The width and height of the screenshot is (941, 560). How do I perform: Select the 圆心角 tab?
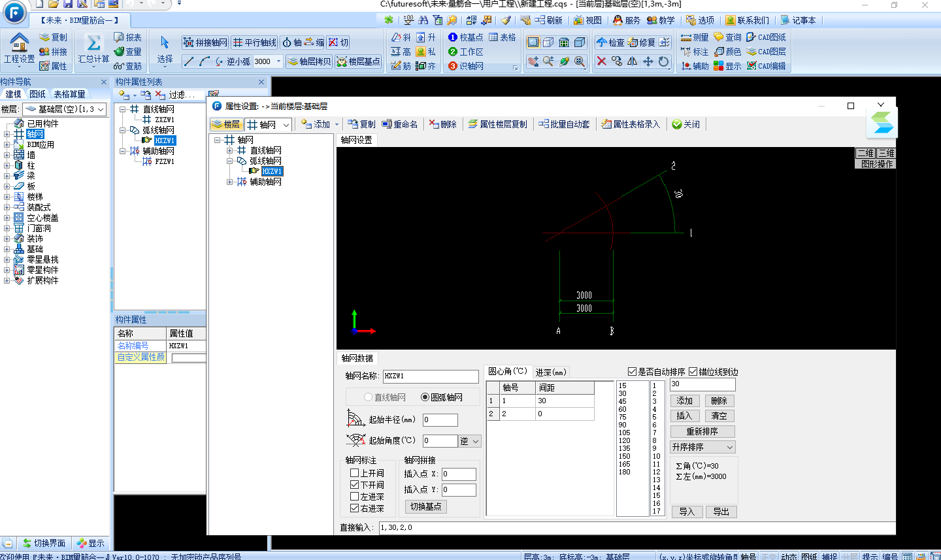click(x=508, y=371)
